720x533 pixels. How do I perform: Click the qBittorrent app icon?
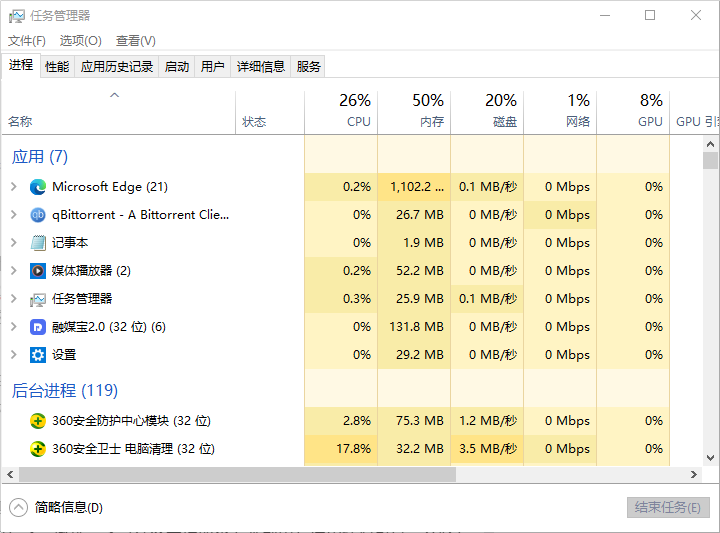pos(38,215)
